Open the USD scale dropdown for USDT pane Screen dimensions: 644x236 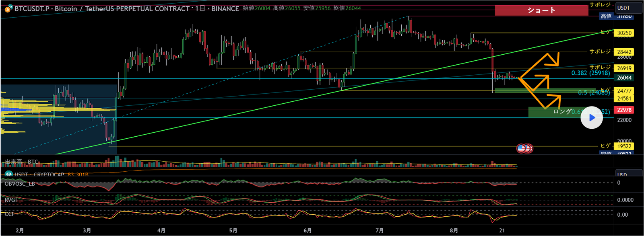coord(628,174)
